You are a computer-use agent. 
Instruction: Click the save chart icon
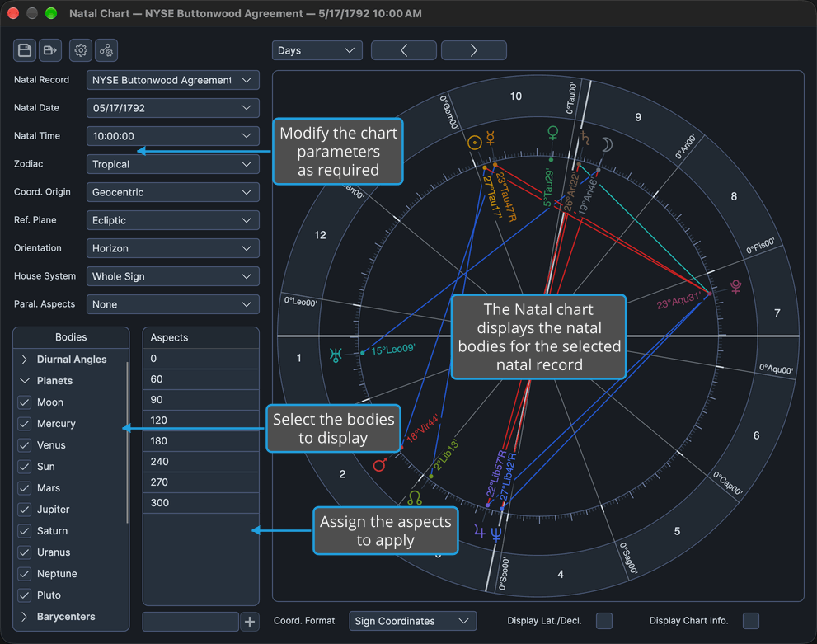coord(25,50)
